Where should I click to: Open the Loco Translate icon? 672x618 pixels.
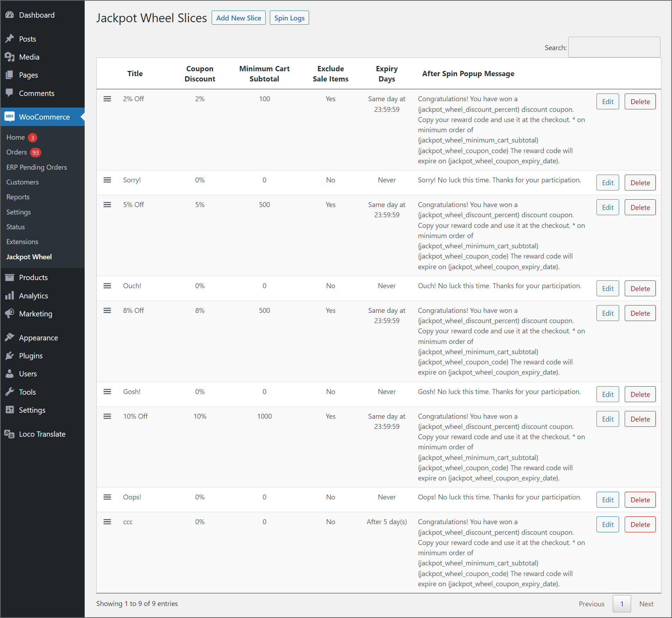pyautogui.click(x=10, y=434)
